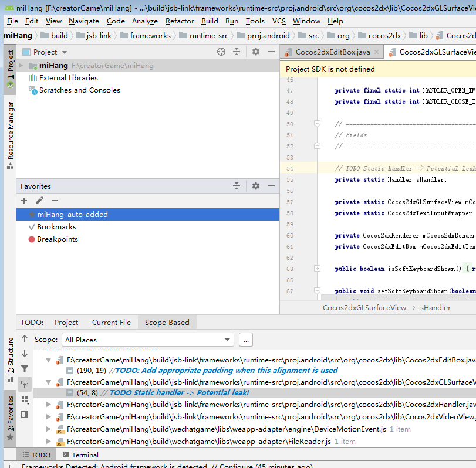476x468 pixels.
Task: Go to next TODO with down arrow
Action: coord(25,354)
